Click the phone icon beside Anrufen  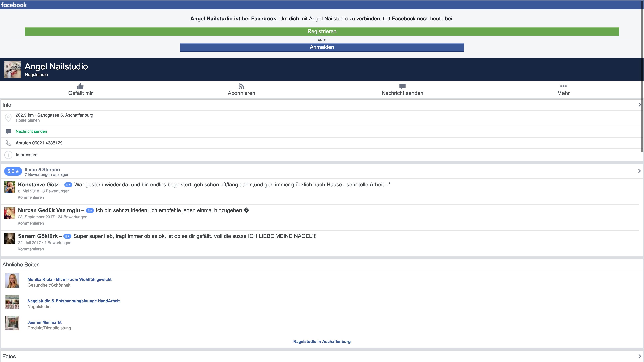(8, 143)
